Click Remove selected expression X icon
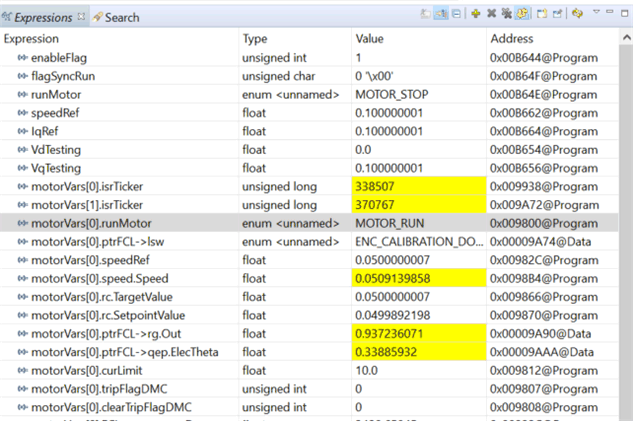Viewport: 634px width, 422px height. click(492, 14)
